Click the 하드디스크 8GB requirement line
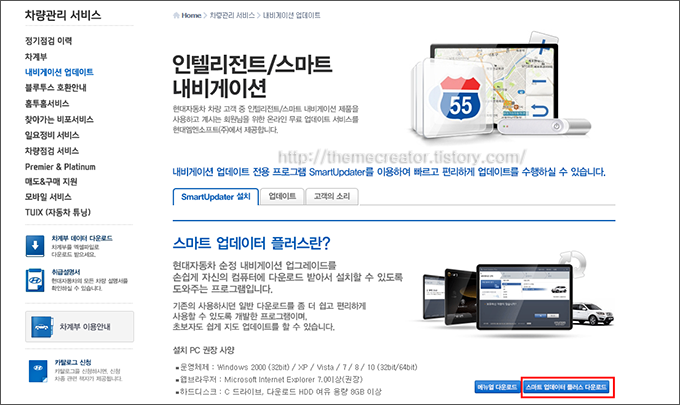 coord(278,392)
